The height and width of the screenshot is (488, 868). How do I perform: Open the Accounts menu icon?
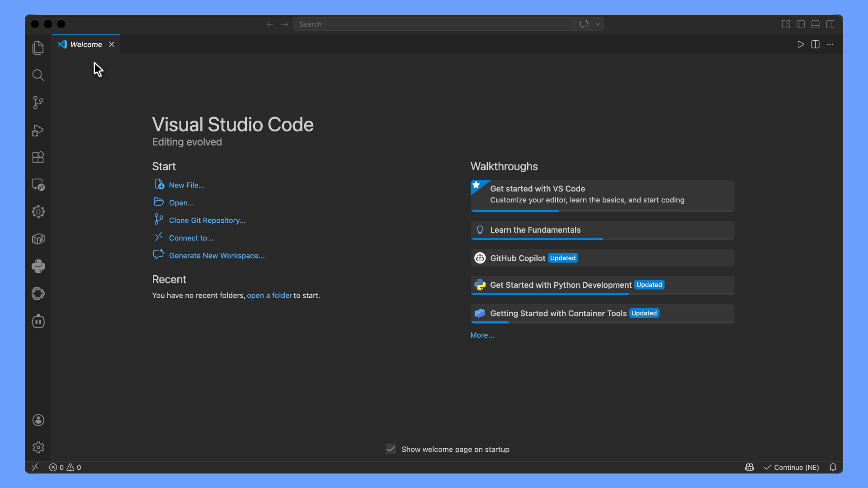(38, 420)
